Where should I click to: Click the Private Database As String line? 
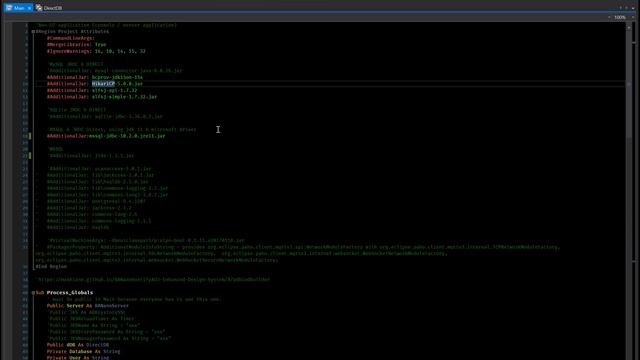83,351
